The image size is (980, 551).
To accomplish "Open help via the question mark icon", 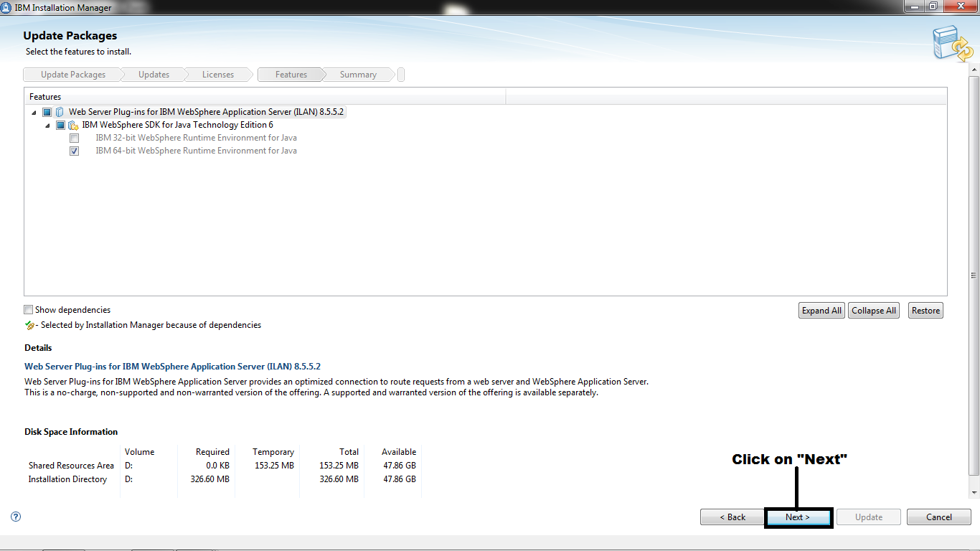I will (x=15, y=517).
